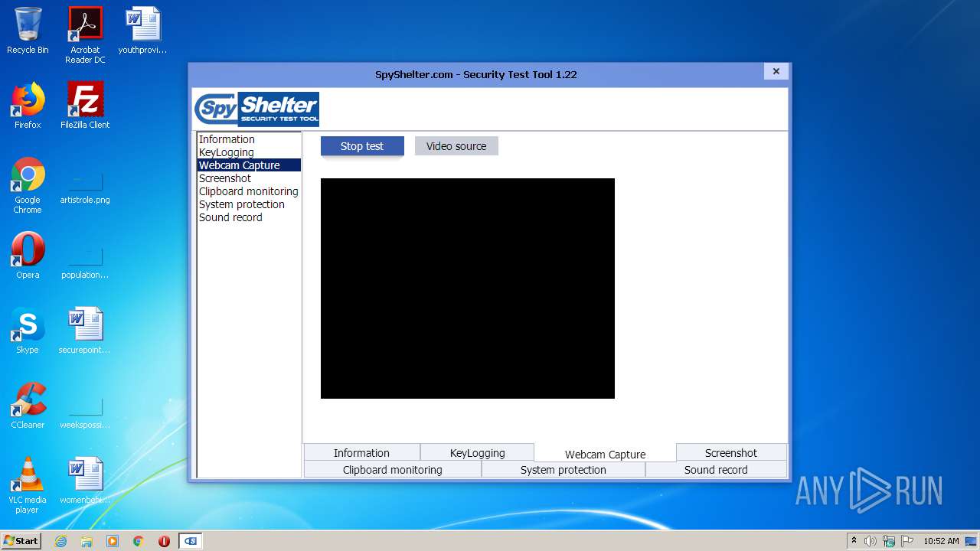Screen dimensions: 980x551
Task: Click the Stop test button
Action: click(x=362, y=146)
